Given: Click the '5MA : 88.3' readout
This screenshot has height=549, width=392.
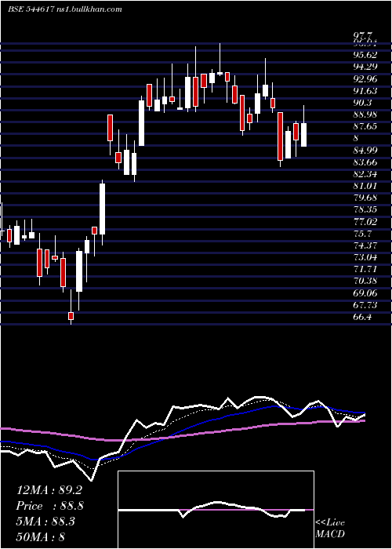Looking at the screenshot, I should (47, 521).
